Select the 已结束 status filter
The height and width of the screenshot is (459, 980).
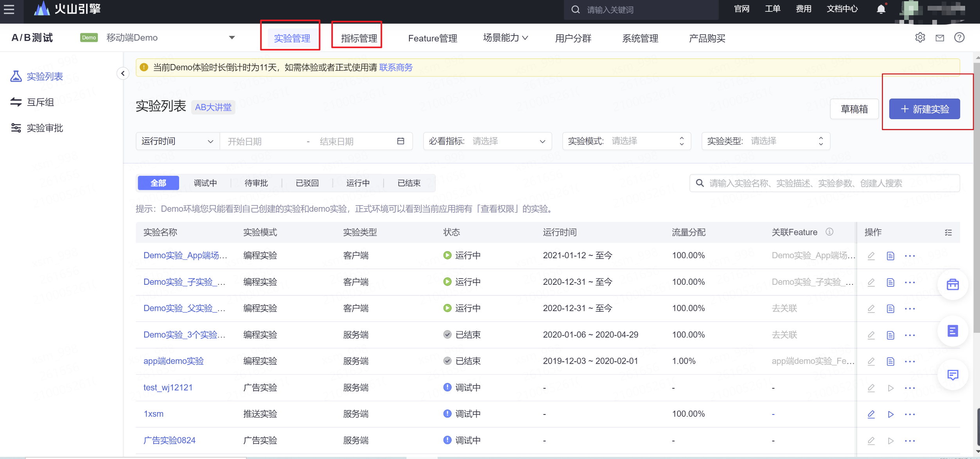coord(409,183)
